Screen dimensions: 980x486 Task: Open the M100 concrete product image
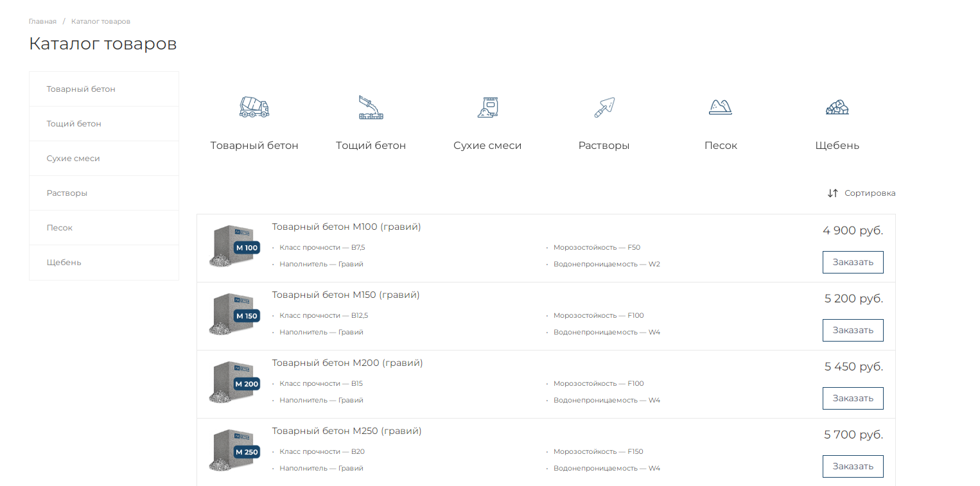click(234, 247)
